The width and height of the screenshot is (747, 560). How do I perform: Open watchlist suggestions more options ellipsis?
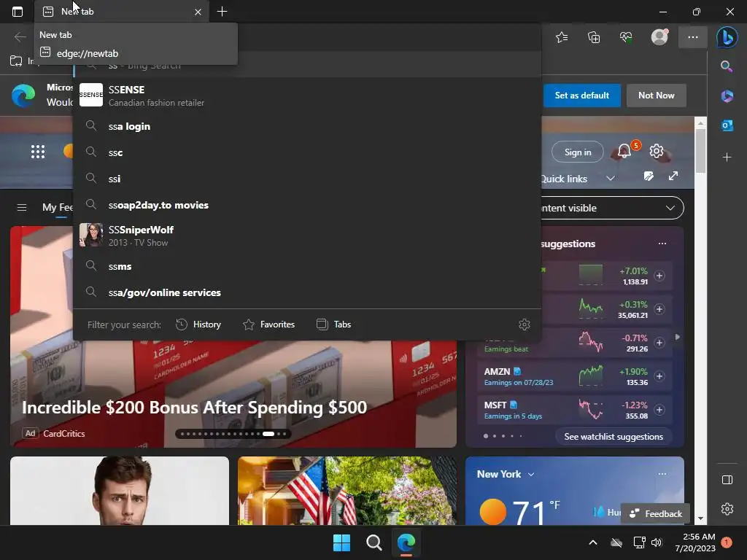[x=662, y=244]
